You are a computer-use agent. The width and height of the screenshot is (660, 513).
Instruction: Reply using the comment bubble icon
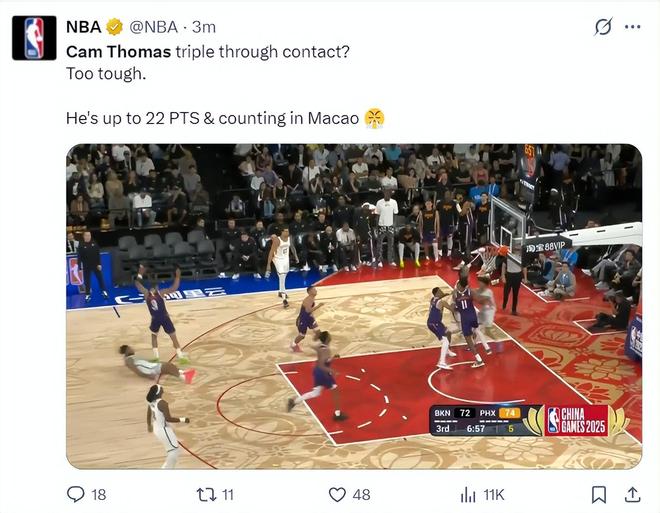point(76,494)
